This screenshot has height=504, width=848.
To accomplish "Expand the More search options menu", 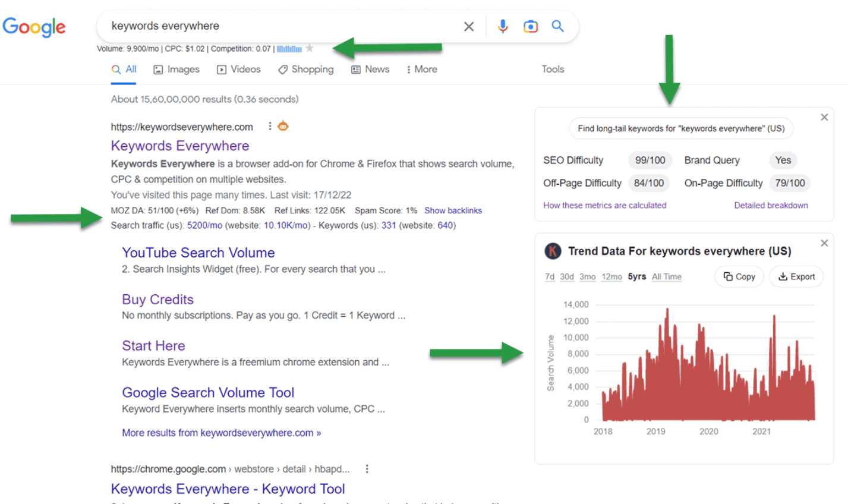I will click(x=422, y=70).
